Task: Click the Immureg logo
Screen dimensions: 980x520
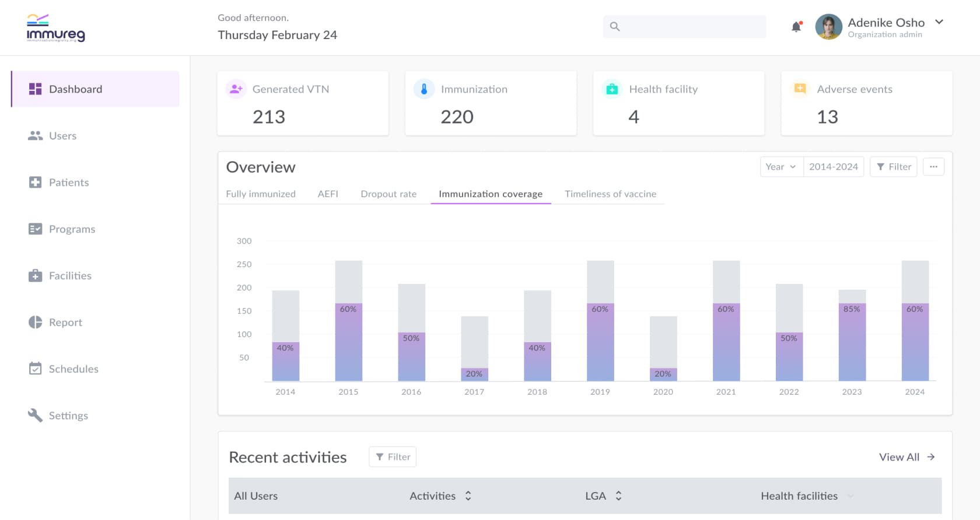Action: (x=55, y=28)
